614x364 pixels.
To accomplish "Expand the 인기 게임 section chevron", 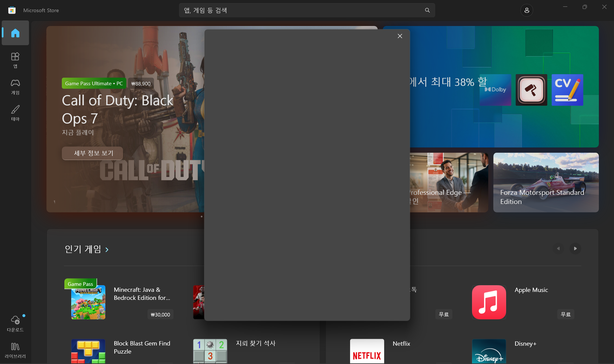I will point(107,250).
